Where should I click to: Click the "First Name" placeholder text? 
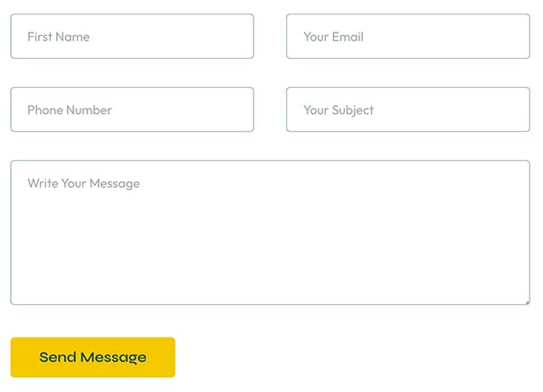pos(58,37)
